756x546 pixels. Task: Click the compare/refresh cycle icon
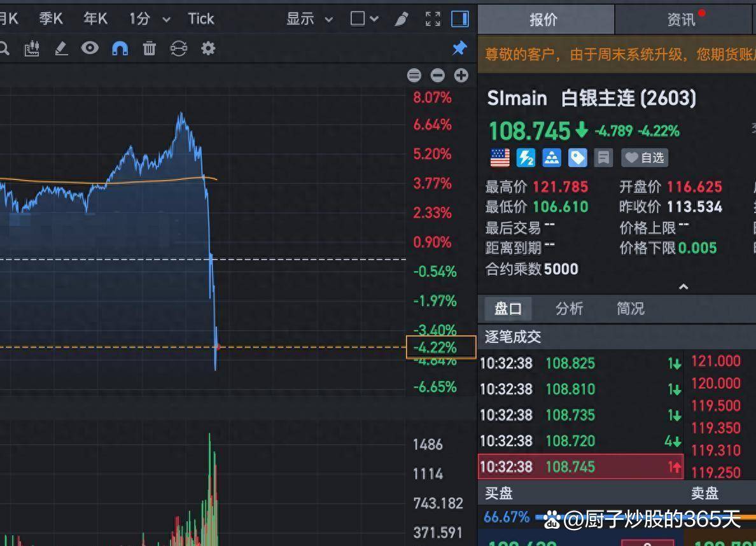pos(178,48)
